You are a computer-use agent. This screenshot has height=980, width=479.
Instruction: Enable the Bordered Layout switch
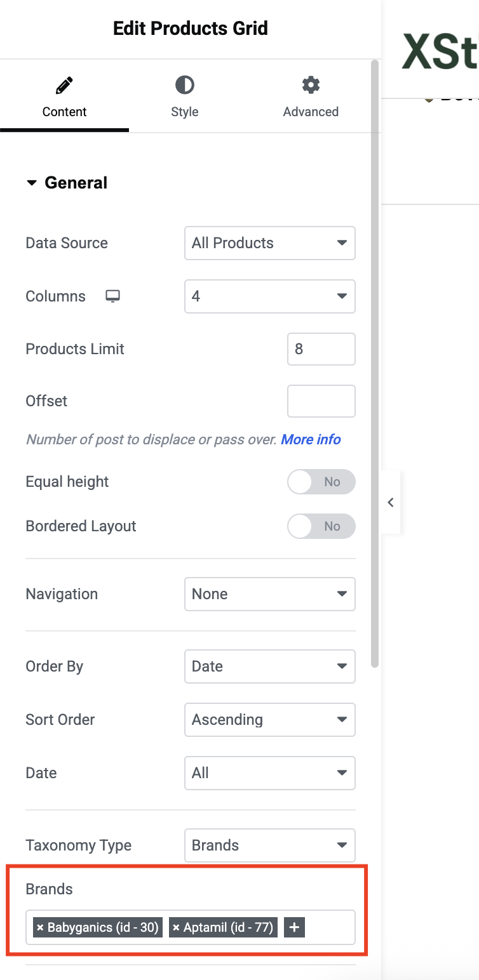pos(321,526)
